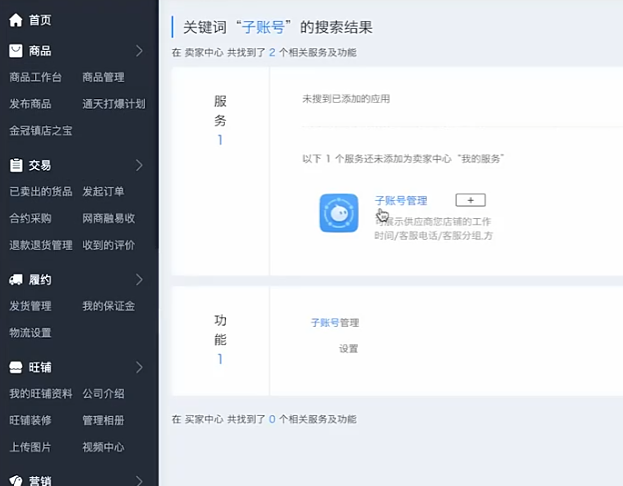623x486 pixels.
Task: Click the 商品 bag icon in sidebar
Action: (16, 50)
